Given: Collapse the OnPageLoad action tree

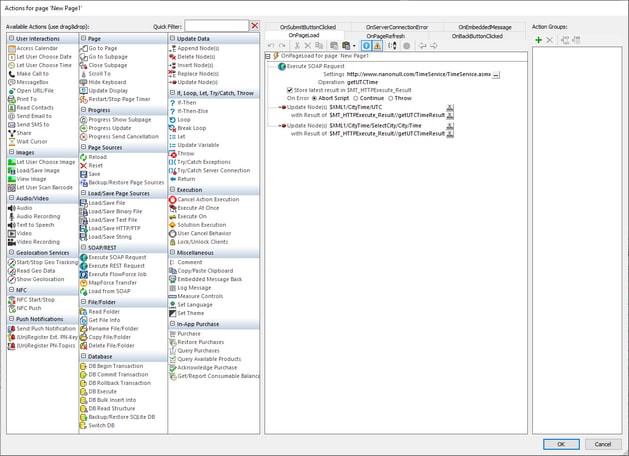Looking at the screenshot, I should pyautogui.click(x=268, y=57).
